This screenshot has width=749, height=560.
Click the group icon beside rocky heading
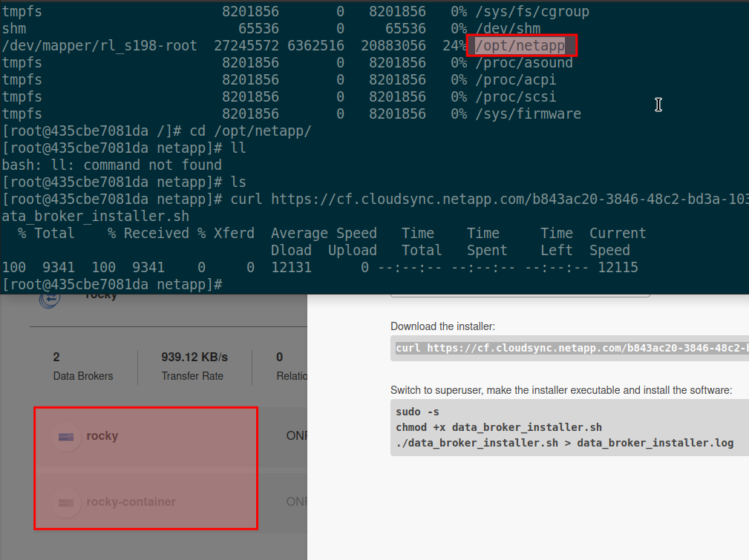tap(50, 300)
